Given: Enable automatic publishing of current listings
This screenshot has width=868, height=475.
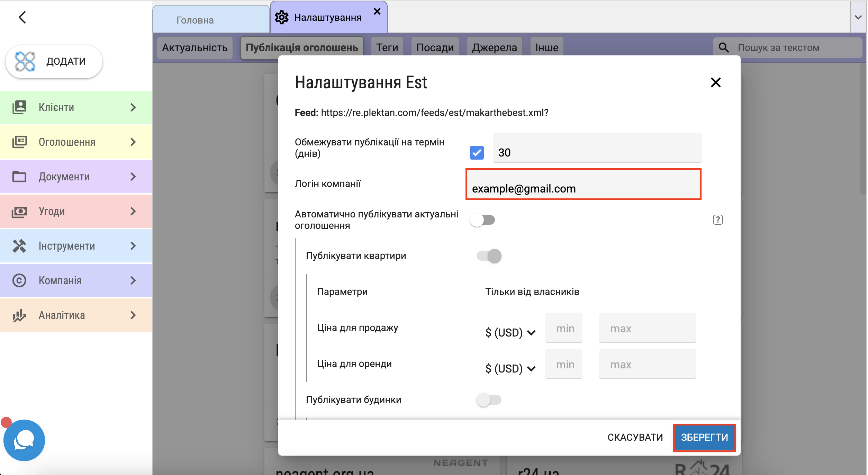Looking at the screenshot, I should [x=483, y=220].
